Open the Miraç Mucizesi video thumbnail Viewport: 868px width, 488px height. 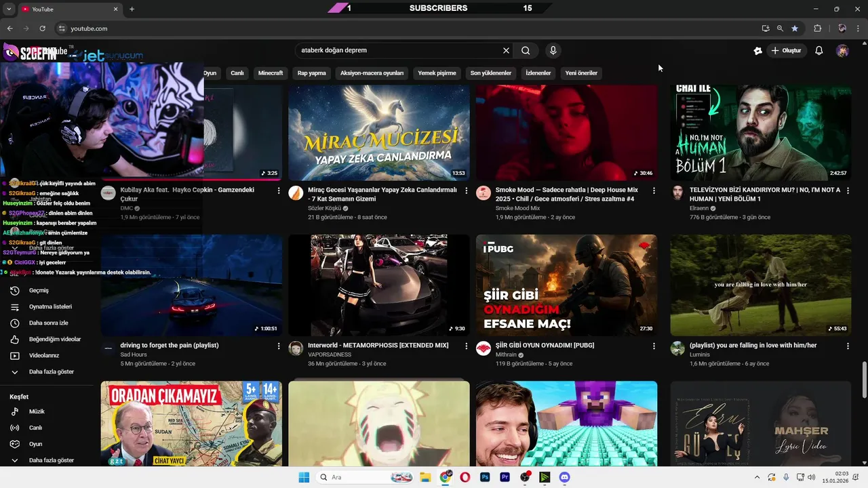(379, 133)
